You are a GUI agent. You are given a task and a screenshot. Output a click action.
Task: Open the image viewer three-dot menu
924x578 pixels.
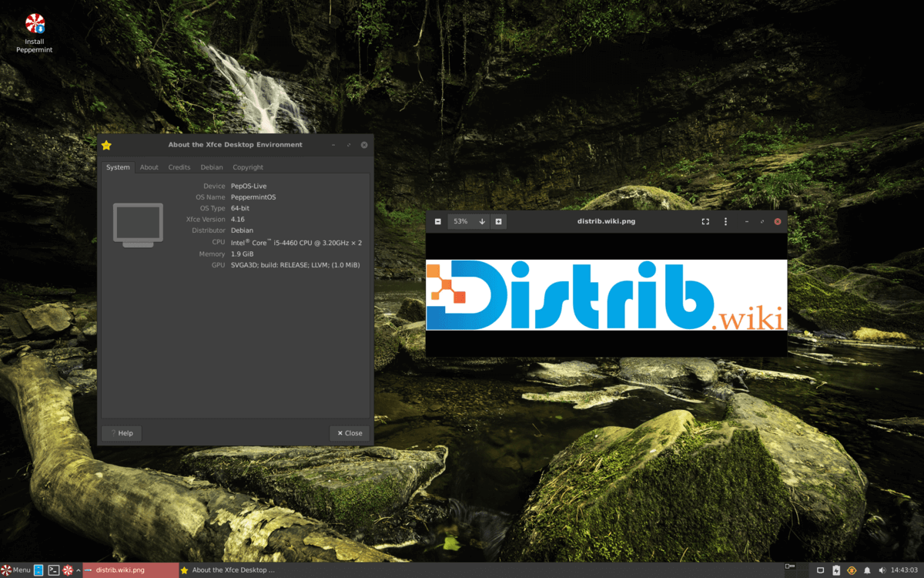[725, 221]
